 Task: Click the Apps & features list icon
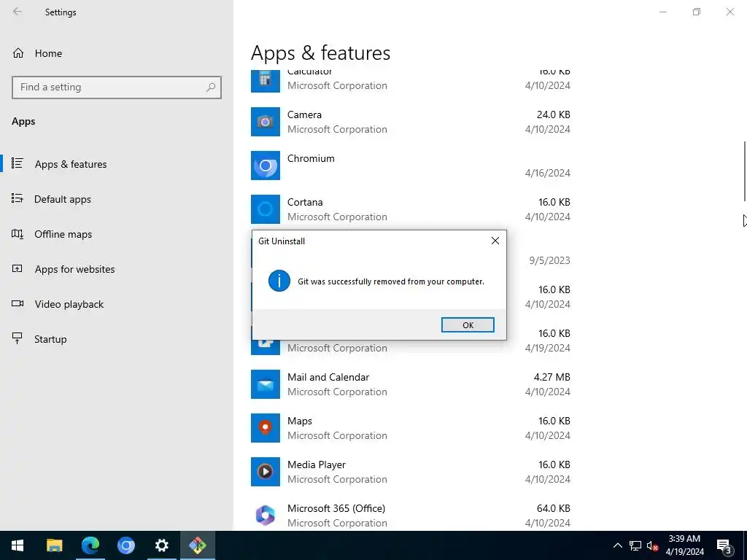18,163
